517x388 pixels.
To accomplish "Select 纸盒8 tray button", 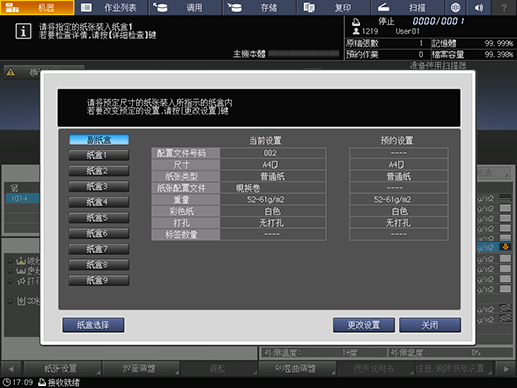I will tap(99, 265).
